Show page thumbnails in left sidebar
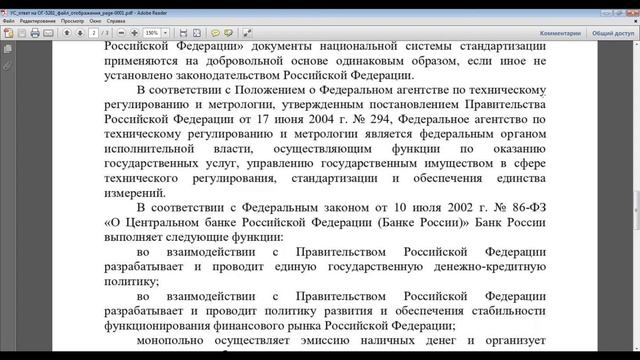The height and width of the screenshot is (360, 640). pyautogui.click(x=7, y=49)
